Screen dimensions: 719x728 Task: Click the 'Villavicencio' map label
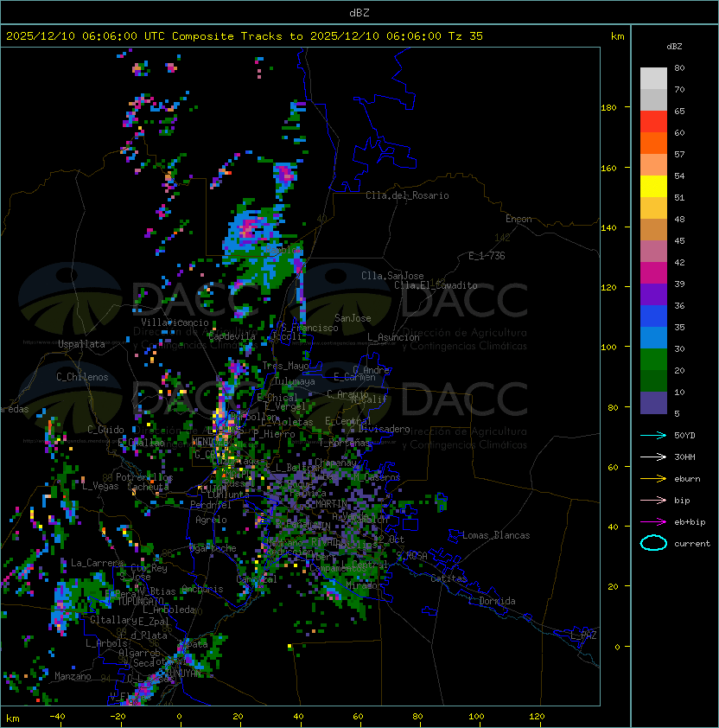pos(175,322)
